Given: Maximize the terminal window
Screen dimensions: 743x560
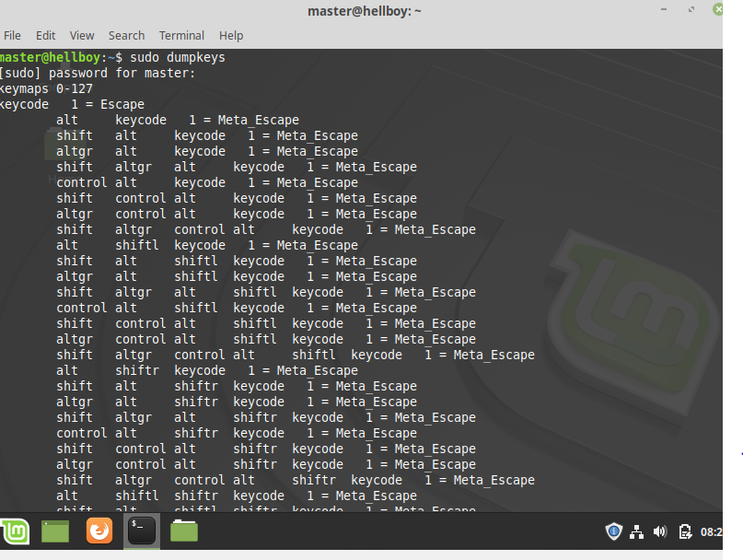Looking at the screenshot, I should point(691,9).
